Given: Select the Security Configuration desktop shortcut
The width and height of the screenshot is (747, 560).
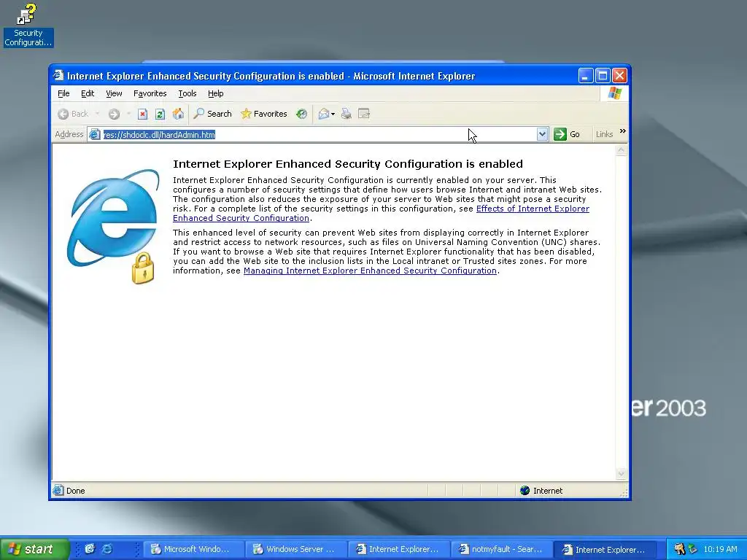Looking at the screenshot, I should click(28, 26).
